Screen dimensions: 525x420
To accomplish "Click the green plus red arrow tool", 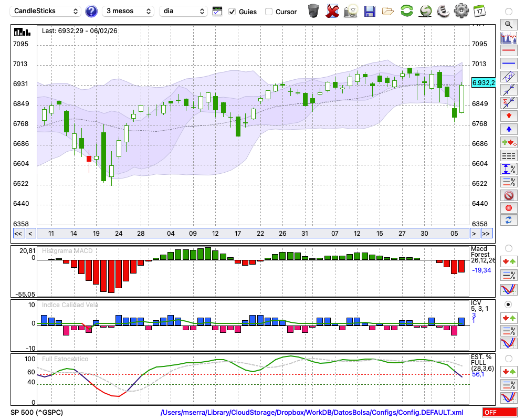I will [509, 143].
